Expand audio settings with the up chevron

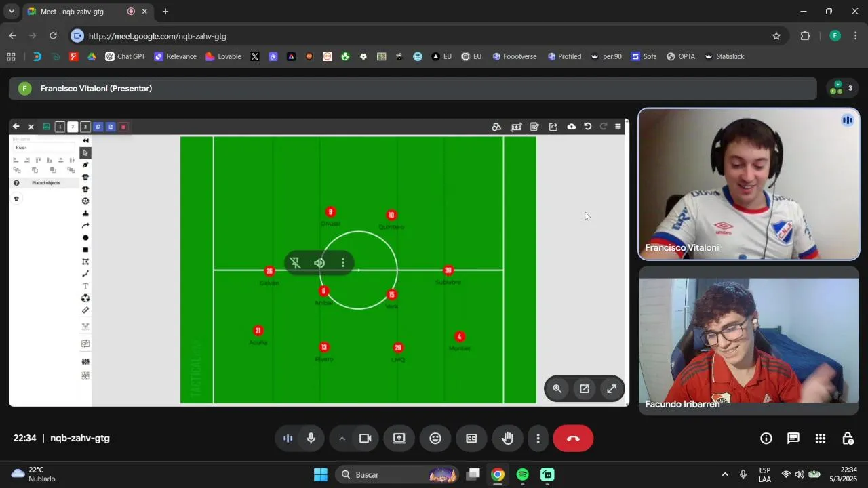[342, 439]
